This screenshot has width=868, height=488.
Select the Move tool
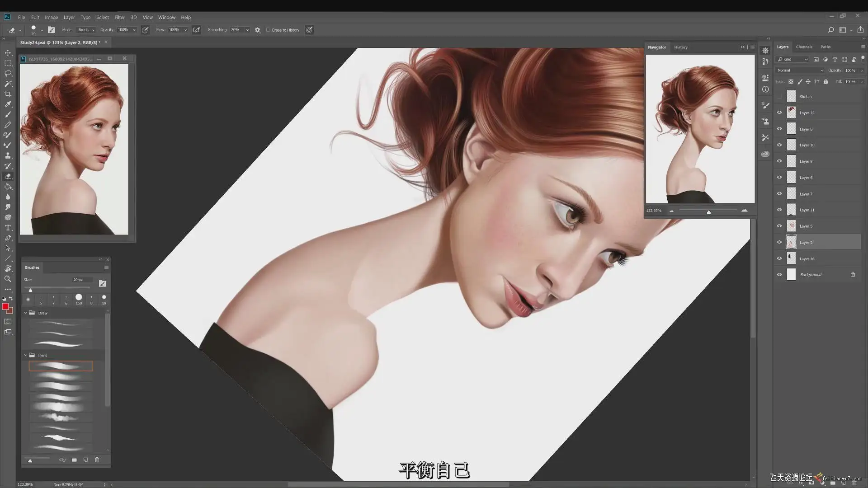(8, 53)
